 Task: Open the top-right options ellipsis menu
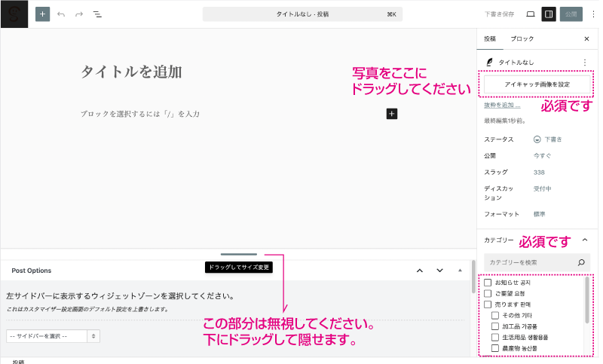pos(593,14)
